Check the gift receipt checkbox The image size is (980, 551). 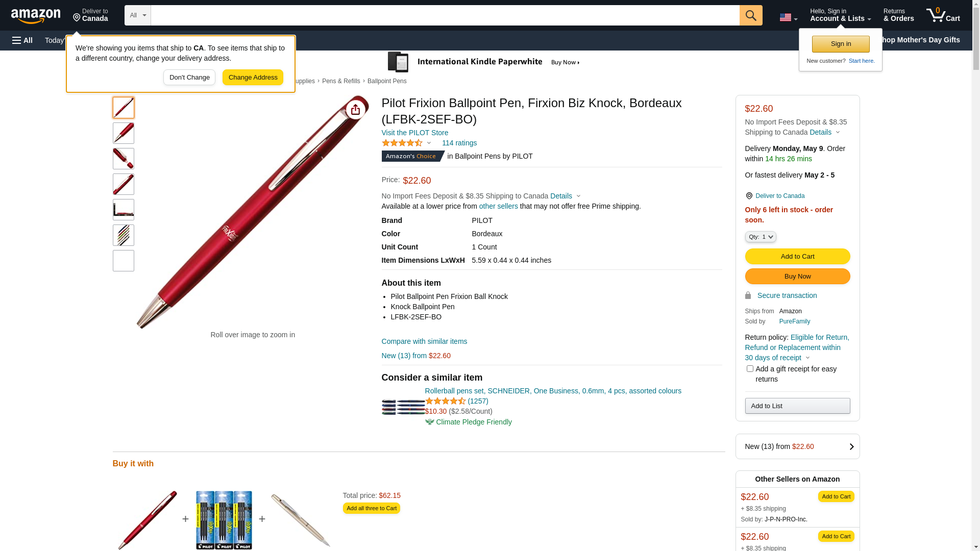pos(750,369)
